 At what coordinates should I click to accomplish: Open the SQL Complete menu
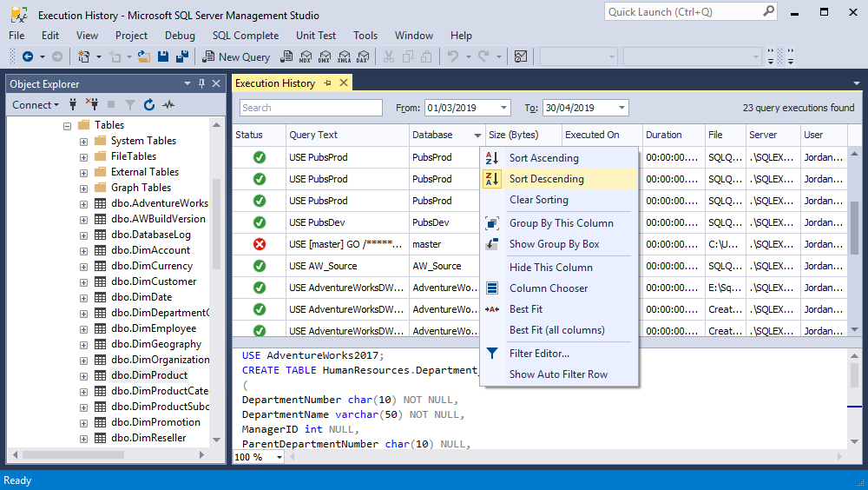tap(246, 36)
